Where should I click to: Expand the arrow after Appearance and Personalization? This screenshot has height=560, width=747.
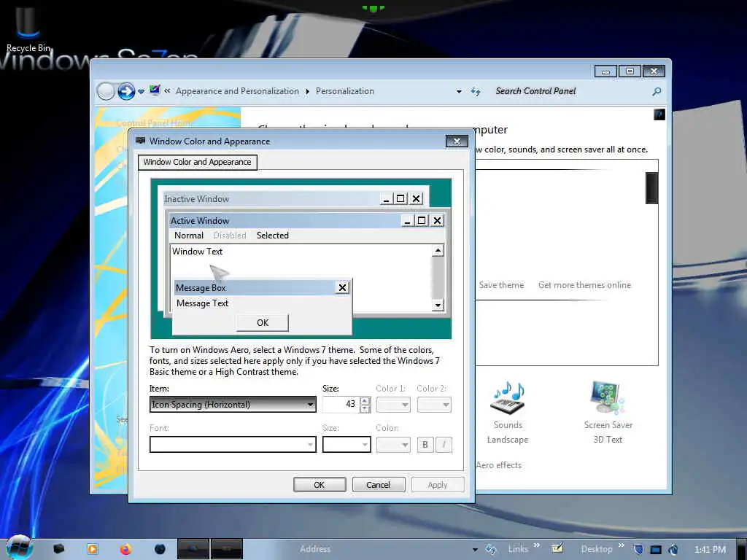[307, 91]
